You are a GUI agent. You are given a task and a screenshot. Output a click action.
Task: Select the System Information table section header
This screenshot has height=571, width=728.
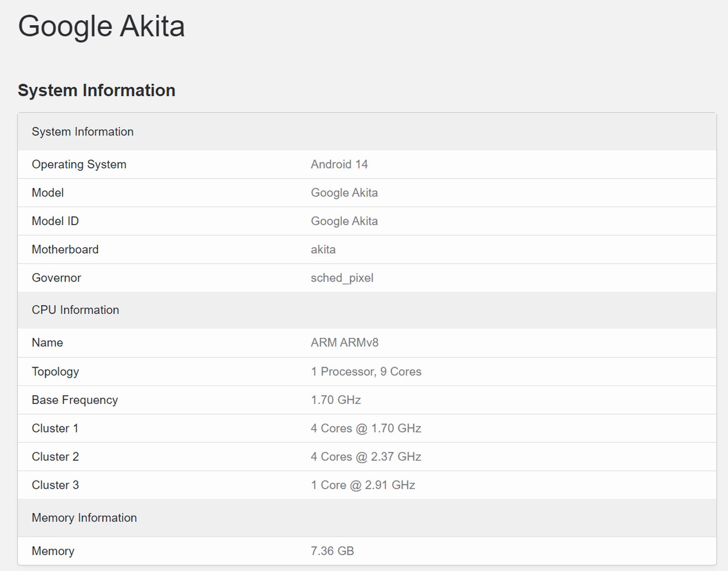tap(83, 132)
